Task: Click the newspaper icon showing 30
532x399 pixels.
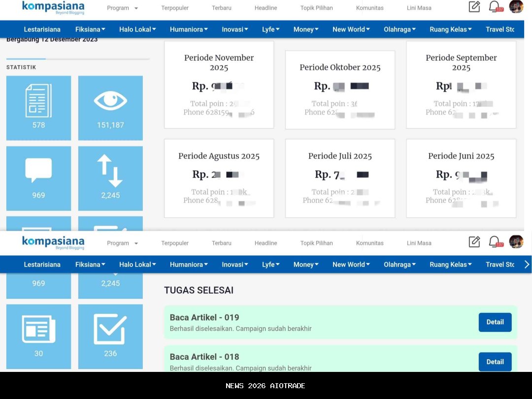Action: pyautogui.click(x=38, y=336)
